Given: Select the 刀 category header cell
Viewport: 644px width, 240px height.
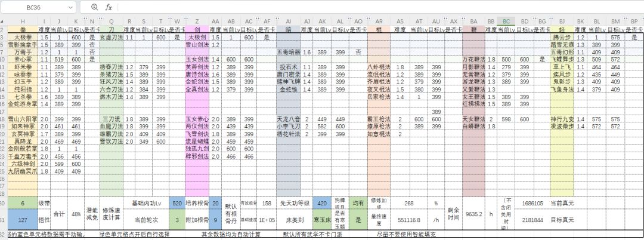Looking at the screenshot, I should click(x=112, y=30).
